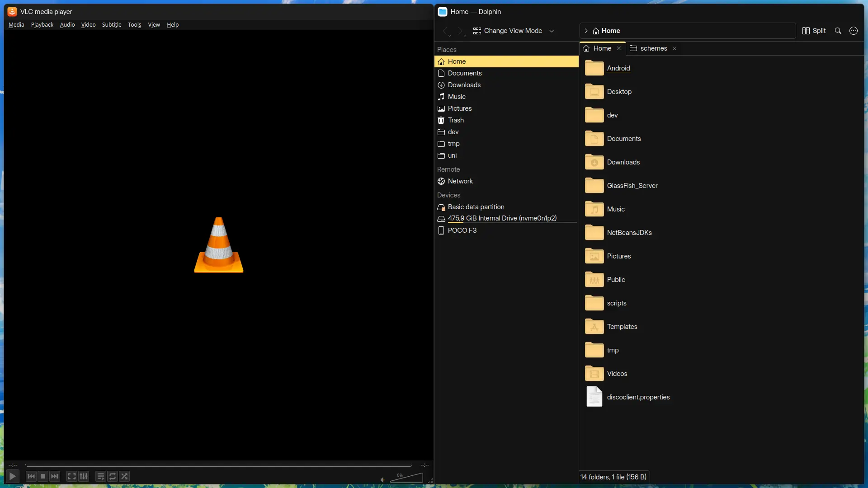Close the schemes tab
The width and height of the screenshot is (868, 488).
pyautogui.click(x=675, y=48)
